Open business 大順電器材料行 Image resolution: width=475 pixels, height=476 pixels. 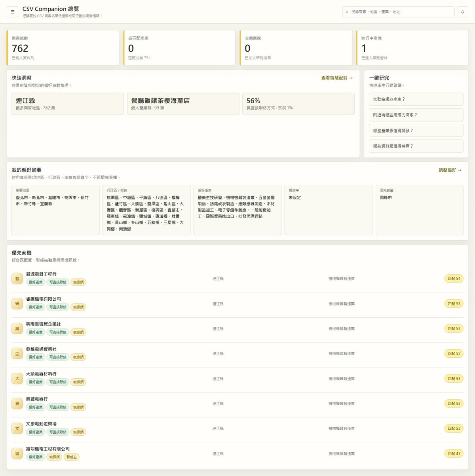[x=41, y=374]
